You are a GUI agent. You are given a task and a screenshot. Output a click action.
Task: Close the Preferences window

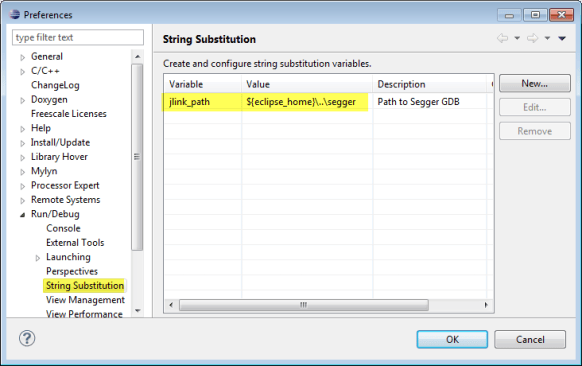[x=562, y=15]
